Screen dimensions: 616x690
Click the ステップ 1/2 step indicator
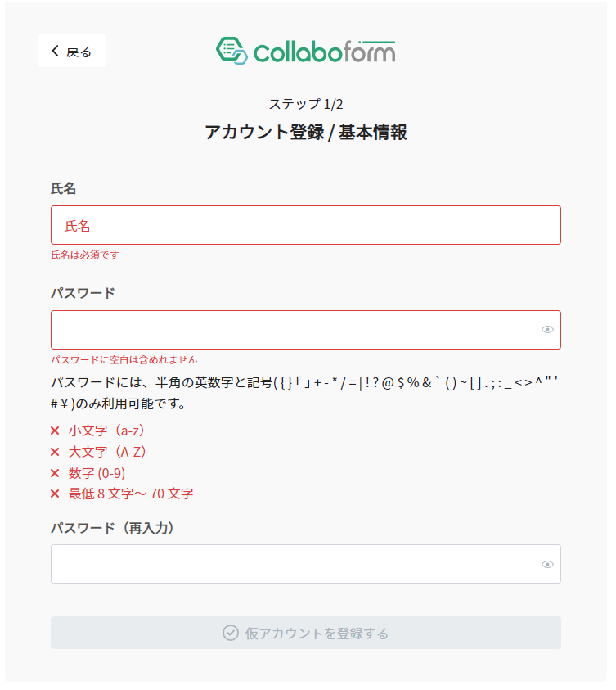[x=306, y=104]
